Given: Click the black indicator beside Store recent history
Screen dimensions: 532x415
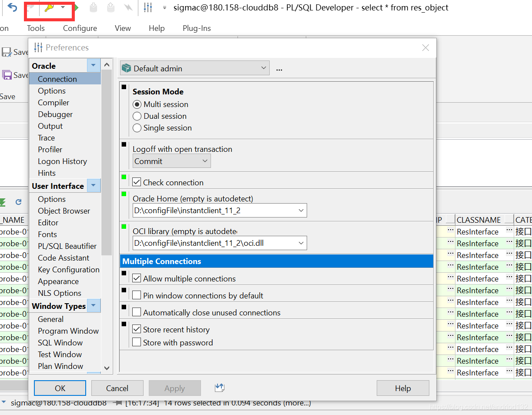Looking at the screenshot, I should click(124, 324).
